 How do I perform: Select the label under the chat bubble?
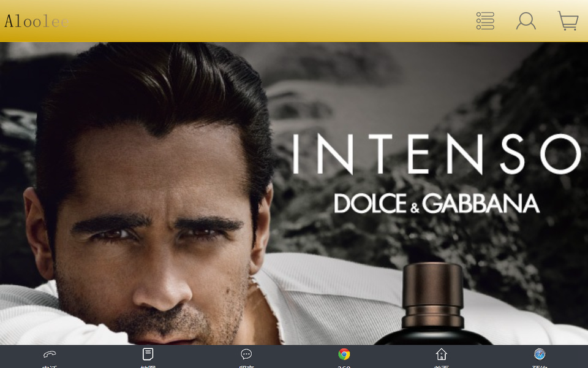pos(246,366)
